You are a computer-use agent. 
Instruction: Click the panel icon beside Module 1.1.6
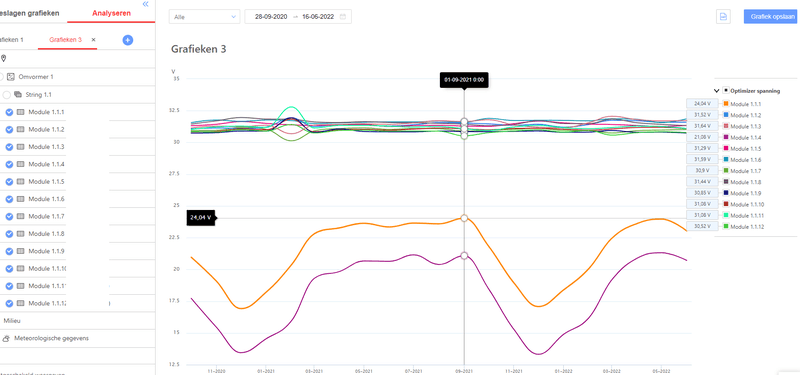tap(20, 199)
